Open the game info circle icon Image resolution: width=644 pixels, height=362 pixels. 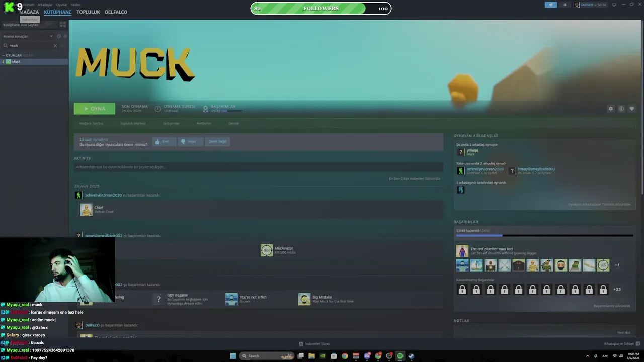[x=621, y=109]
